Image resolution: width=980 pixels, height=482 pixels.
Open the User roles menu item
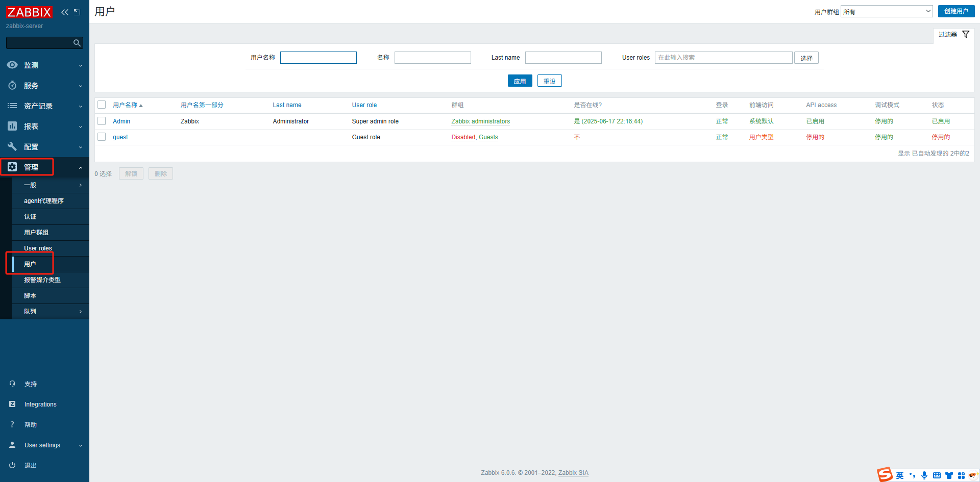[x=51, y=248]
